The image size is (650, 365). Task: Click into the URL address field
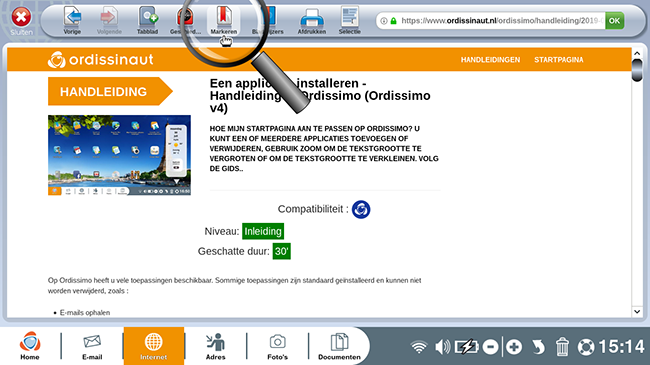click(502, 20)
